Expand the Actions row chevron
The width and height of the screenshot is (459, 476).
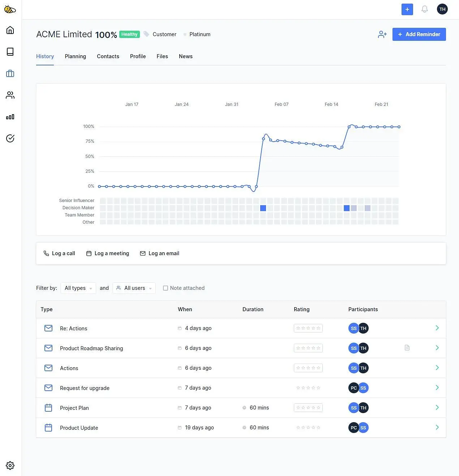click(x=437, y=368)
